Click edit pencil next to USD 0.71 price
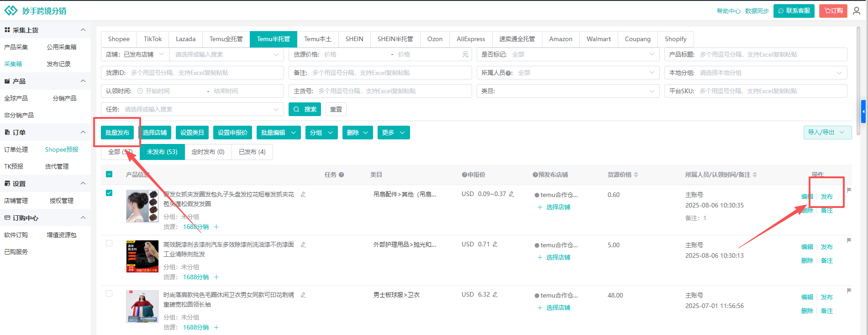 [x=495, y=244]
